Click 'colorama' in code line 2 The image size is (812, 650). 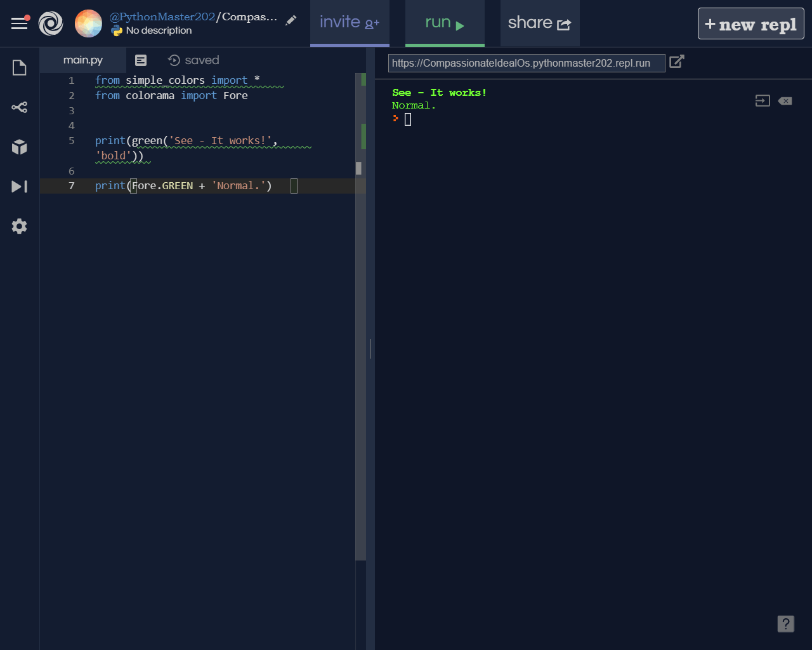(x=150, y=96)
